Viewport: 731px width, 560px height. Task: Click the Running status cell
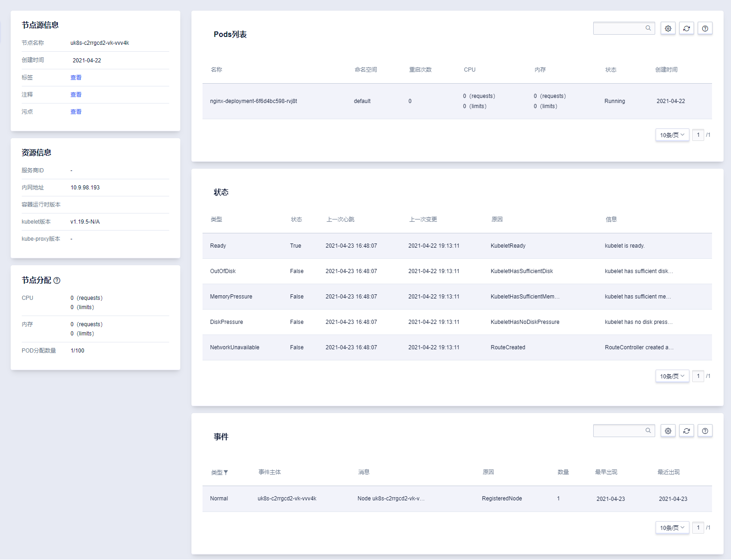click(x=614, y=101)
